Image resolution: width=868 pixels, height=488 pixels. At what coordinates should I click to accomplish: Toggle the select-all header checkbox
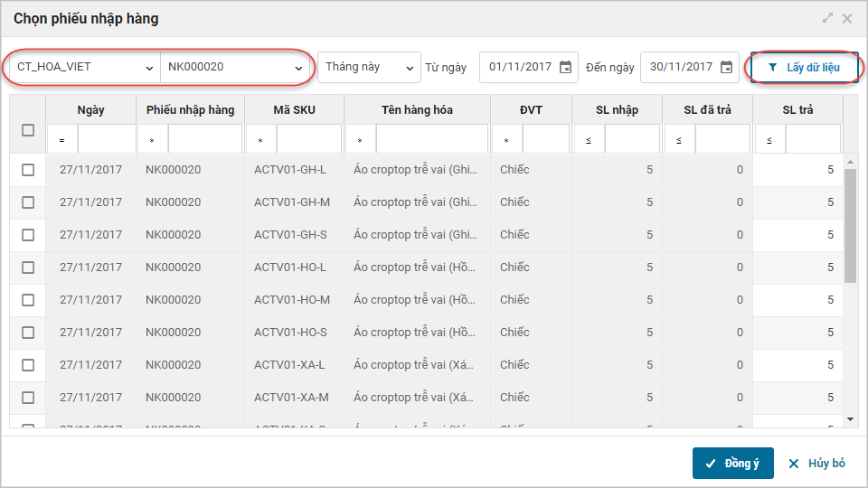pyautogui.click(x=28, y=130)
